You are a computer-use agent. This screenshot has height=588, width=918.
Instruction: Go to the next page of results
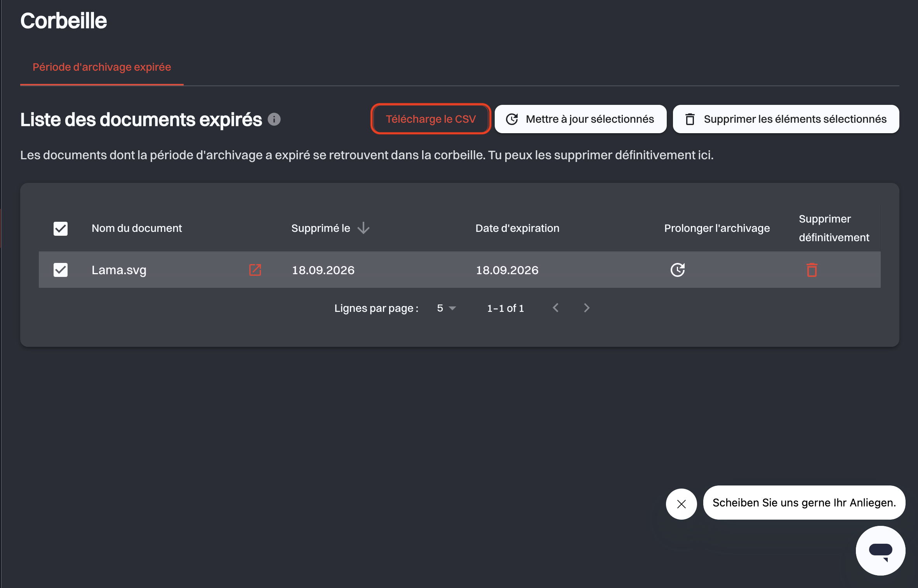587,308
